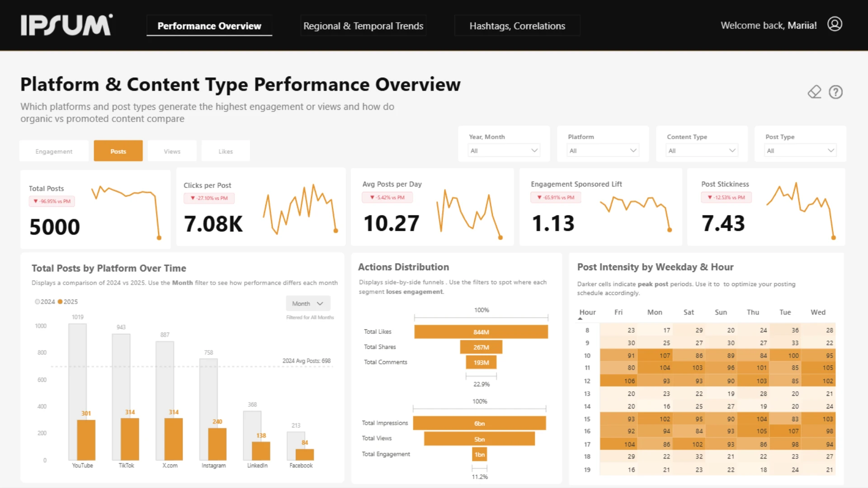
Task: Switch to Regional & Temporal Trends tab
Action: click(363, 26)
